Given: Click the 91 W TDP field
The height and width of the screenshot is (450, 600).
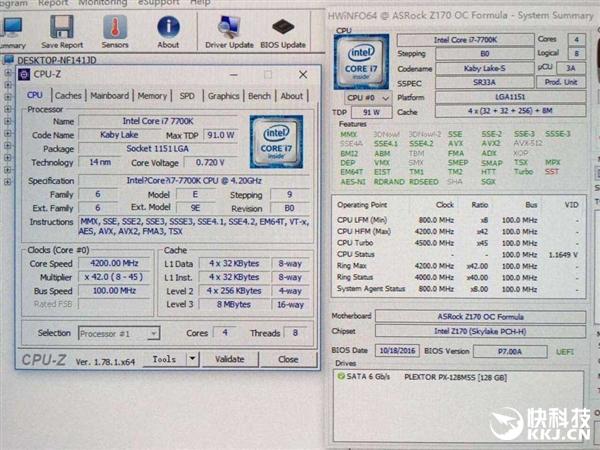Looking at the screenshot, I should [x=372, y=112].
